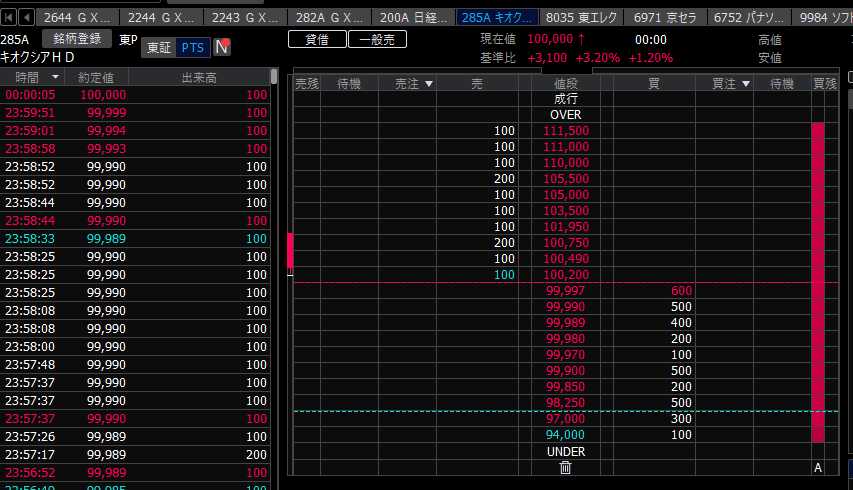This screenshot has width=853, height=490.
Task: Click the 23:59:51 trade row
Action: [x=135, y=113]
